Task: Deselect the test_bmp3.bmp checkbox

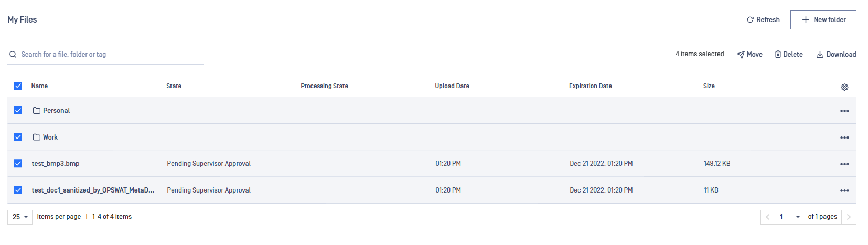Action: point(18,163)
